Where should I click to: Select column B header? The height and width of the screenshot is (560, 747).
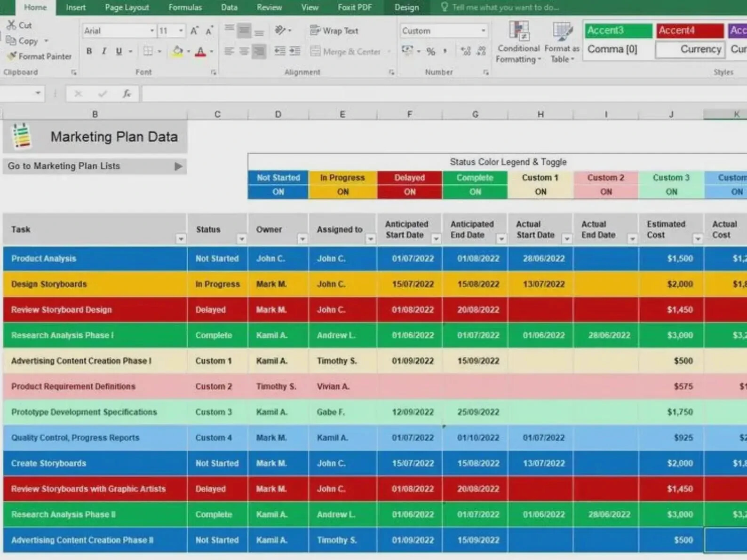[x=95, y=114]
